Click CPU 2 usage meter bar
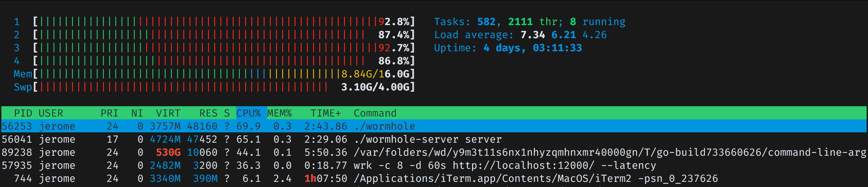The height and width of the screenshot is (187, 868). pos(224,35)
